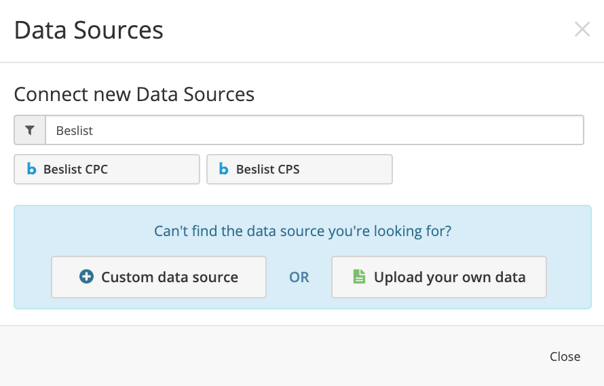604x386 pixels.
Task: Click the Beslist CPS 'b' logo icon
Action: point(223,169)
